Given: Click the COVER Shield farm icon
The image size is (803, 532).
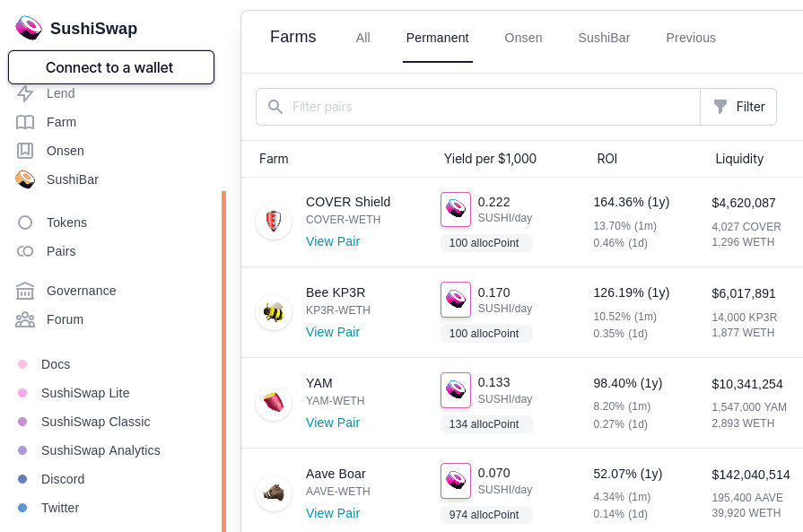Looking at the screenshot, I should click(274, 222).
